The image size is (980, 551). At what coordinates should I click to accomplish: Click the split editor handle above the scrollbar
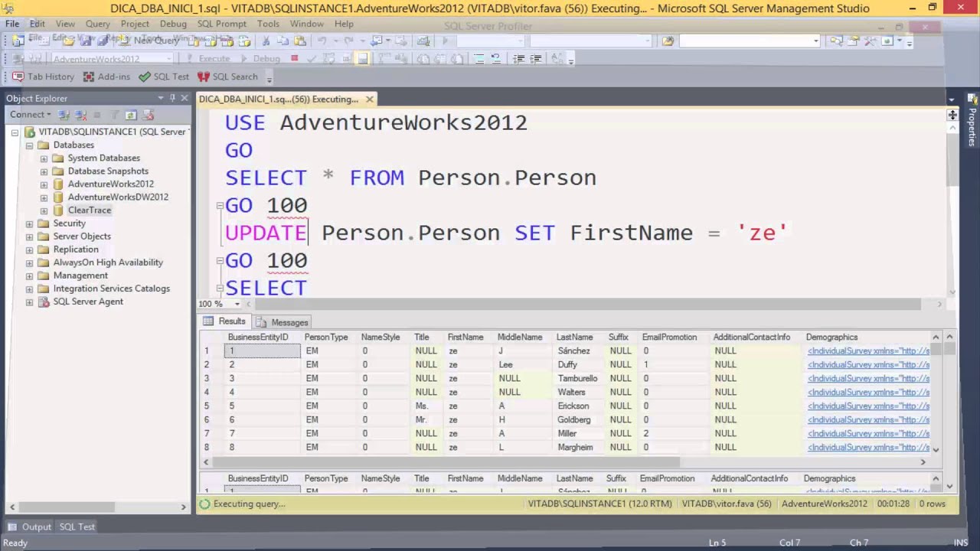[952, 115]
